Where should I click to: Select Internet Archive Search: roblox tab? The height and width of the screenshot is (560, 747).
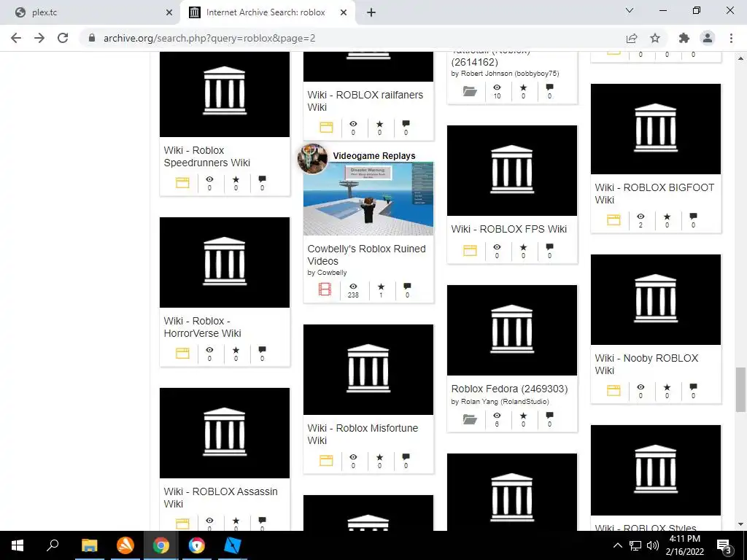coord(266,12)
